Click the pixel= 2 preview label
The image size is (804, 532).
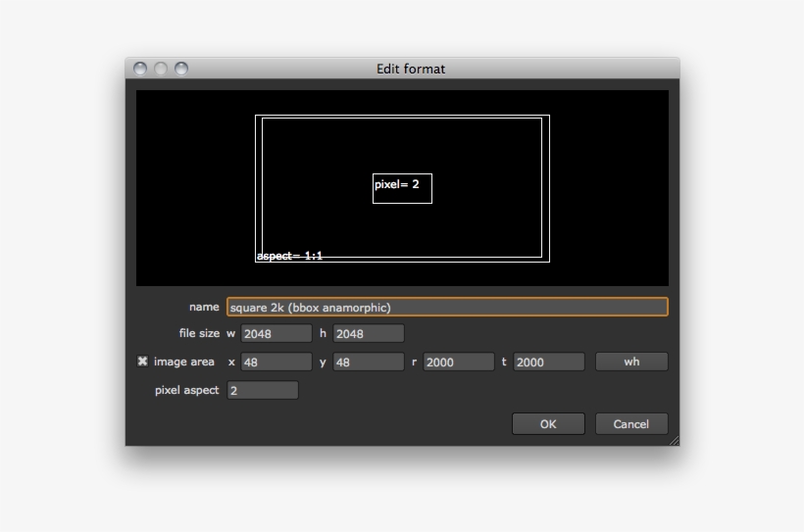tap(397, 184)
